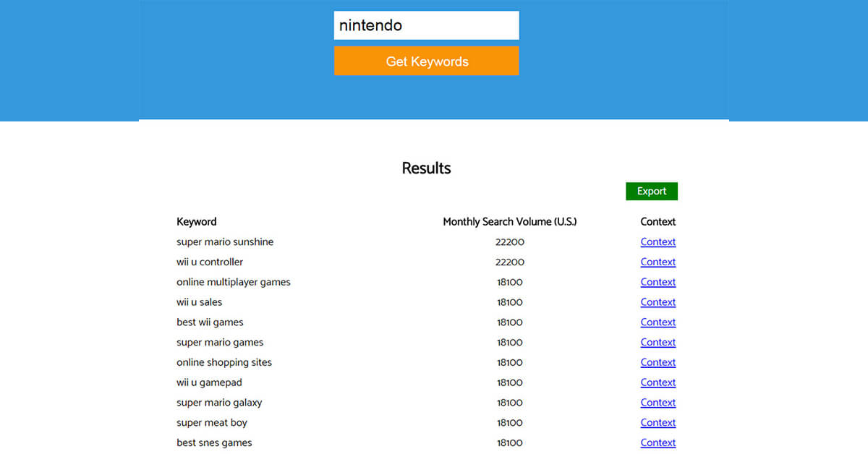Click volume 18100 for super mario galaxy

click(510, 403)
